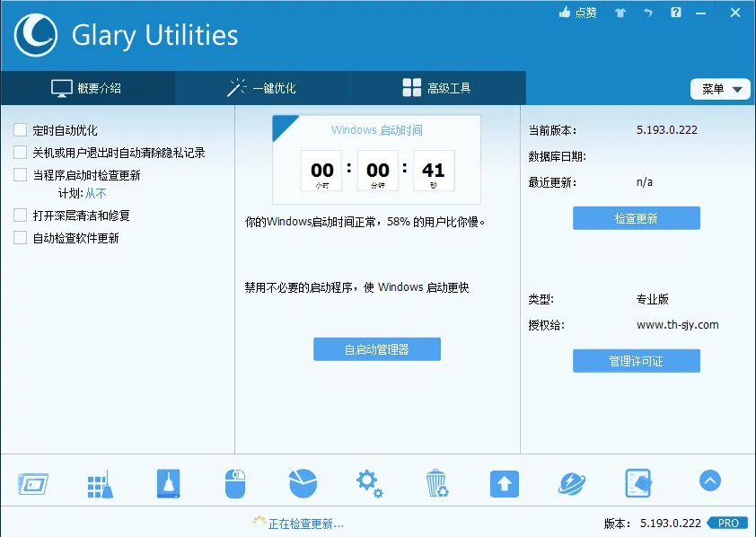Viewport: 756px width, 537px height.
Task: Check 自动检查软件更新 option
Action: coord(19,238)
